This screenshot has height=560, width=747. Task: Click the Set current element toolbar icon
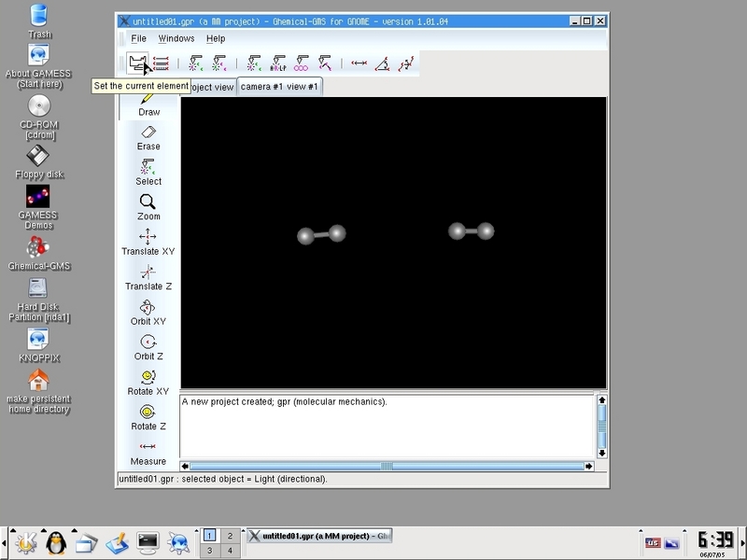(x=138, y=63)
